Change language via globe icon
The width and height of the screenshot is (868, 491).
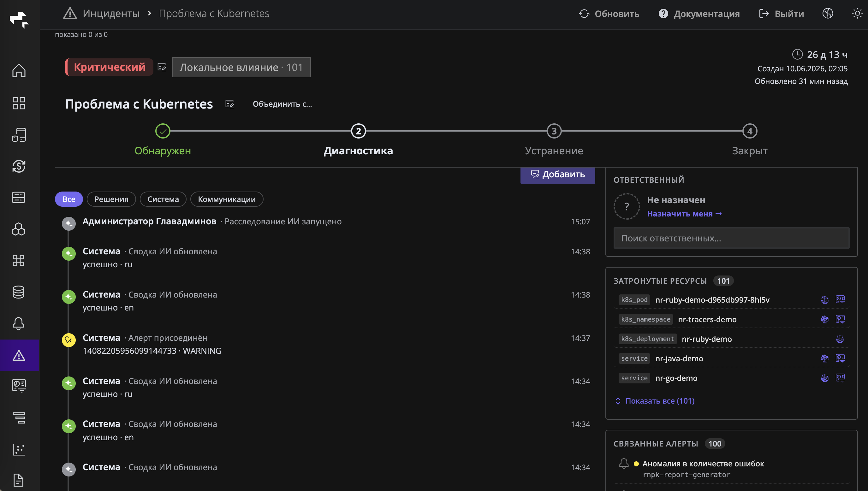point(828,14)
